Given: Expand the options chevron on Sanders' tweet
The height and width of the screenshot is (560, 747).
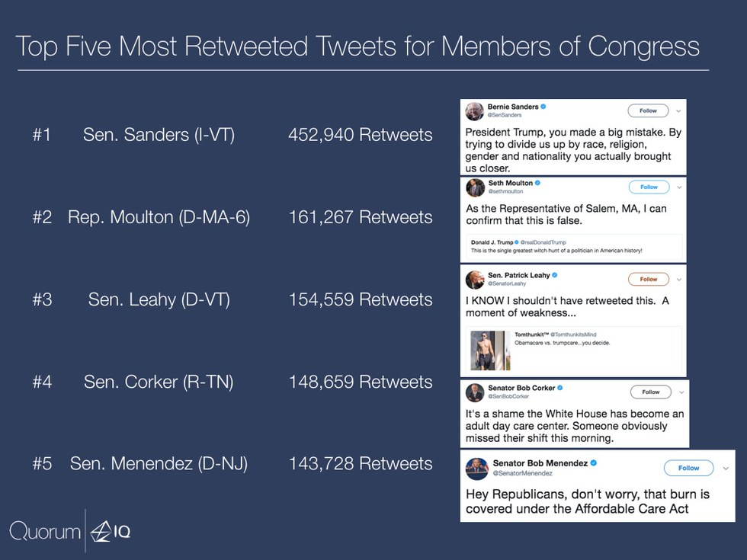Looking at the screenshot, I should 678,111.
